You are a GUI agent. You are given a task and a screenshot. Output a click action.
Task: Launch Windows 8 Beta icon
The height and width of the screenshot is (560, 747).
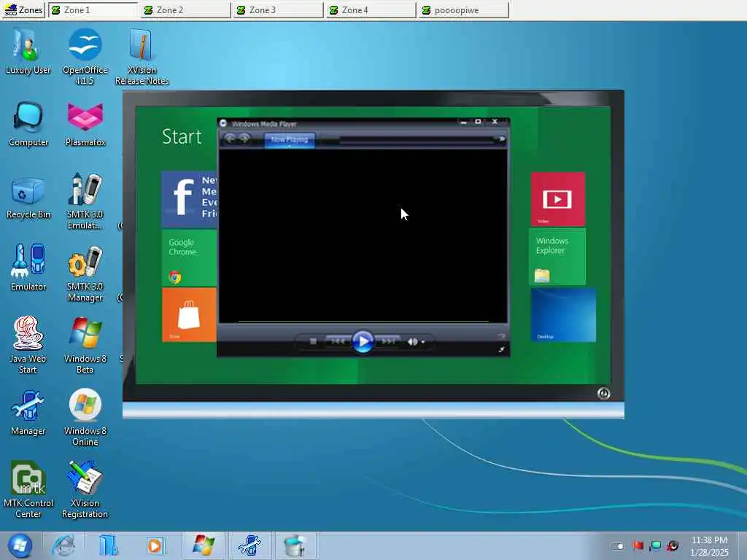point(85,345)
